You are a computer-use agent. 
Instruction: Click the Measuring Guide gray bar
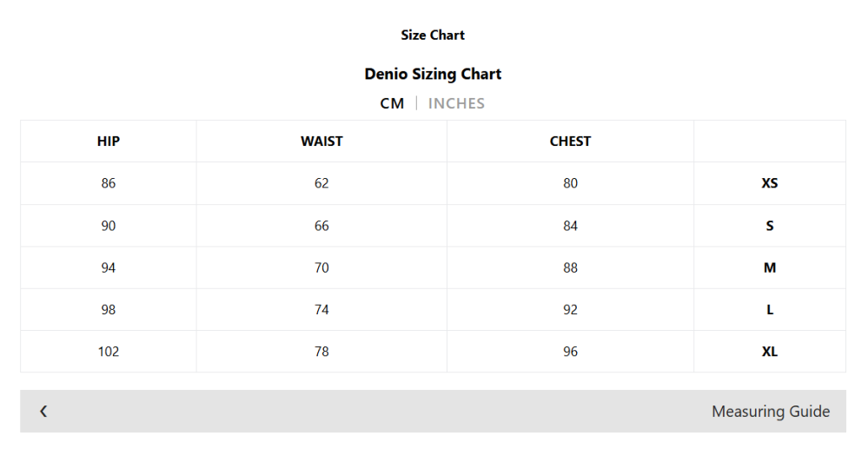tap(433, 412)
